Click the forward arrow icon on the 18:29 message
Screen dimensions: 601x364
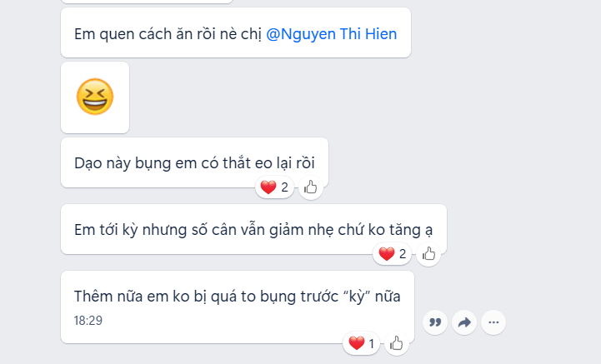[464, 322]
